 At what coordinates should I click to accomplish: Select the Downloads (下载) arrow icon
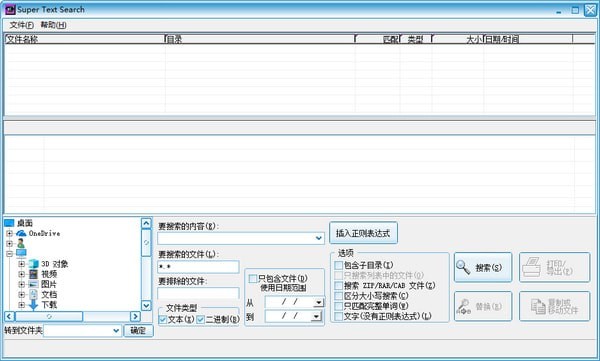[34, 305]
